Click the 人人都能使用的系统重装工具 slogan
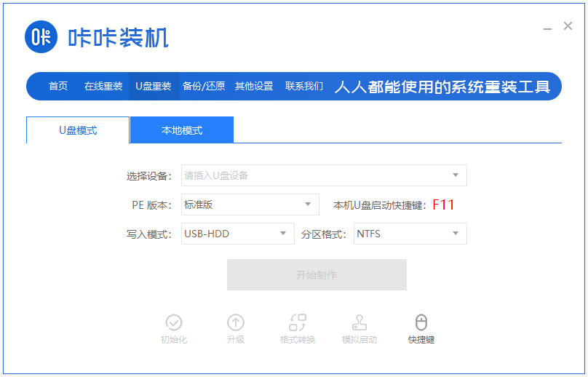Image resolution: width=588 pixels, height=377 pixels. tap(442, 87)
